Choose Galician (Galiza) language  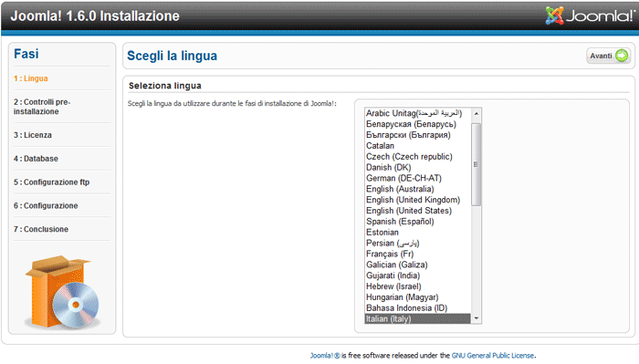click(x=418, y=265)
